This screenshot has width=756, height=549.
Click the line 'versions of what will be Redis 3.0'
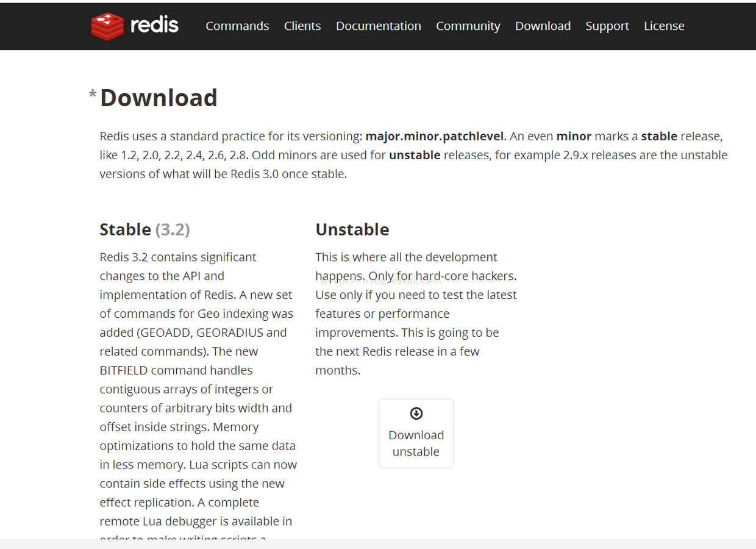[x=223, y=174]
